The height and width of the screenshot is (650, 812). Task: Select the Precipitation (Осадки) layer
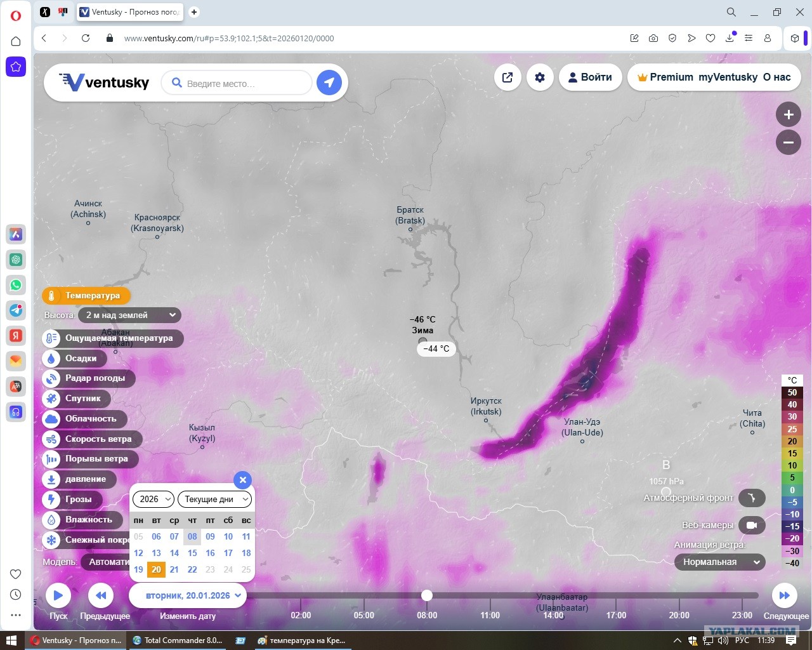tap(74, 359)
